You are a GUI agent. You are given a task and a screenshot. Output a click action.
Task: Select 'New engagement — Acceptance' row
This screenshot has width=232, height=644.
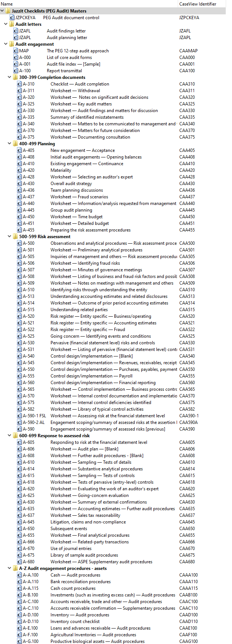point(113,150)
